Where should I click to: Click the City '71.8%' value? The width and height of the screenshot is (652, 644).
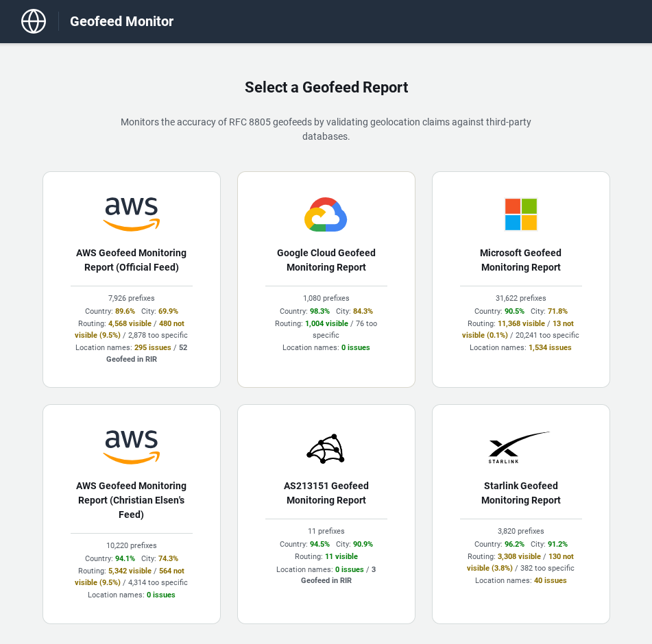(557, 311)
